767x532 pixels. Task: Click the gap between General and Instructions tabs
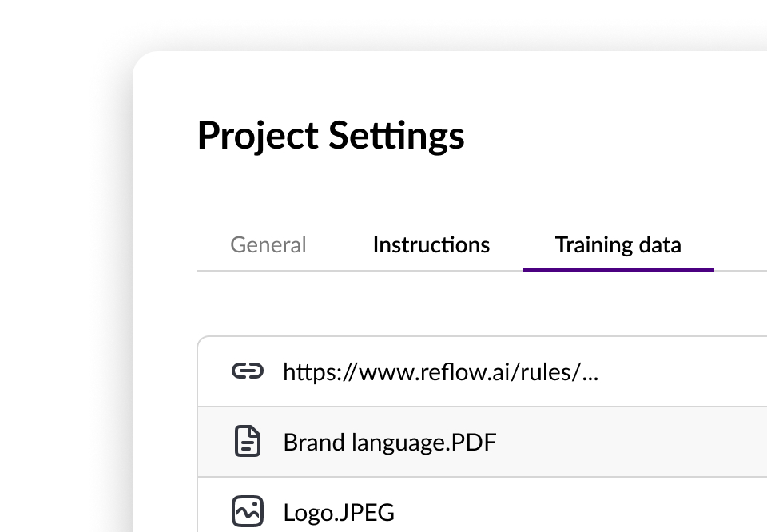pyautogui.click(x=340, y=244)
